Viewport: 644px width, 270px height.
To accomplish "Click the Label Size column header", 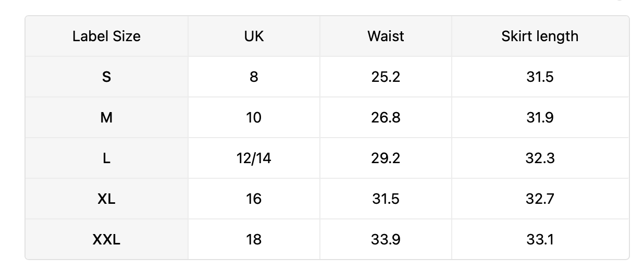I will coord(106,36).
